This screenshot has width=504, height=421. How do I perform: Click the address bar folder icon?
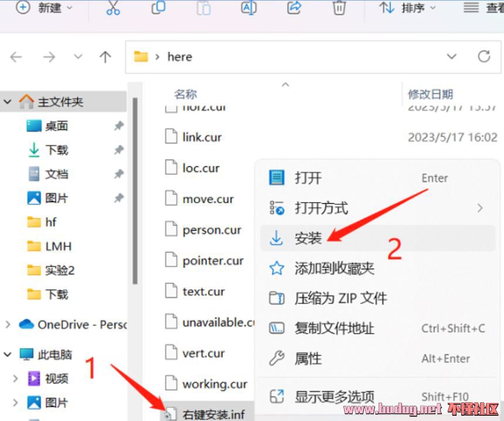141,57
